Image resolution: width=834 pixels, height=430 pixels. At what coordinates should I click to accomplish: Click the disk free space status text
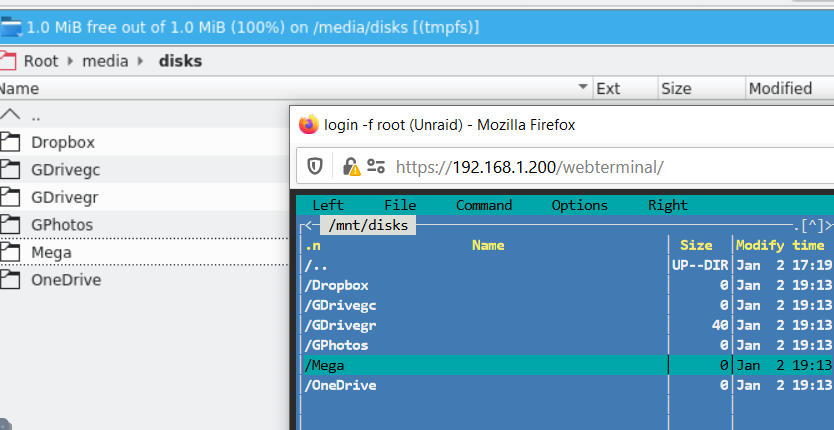click(253, 27)
